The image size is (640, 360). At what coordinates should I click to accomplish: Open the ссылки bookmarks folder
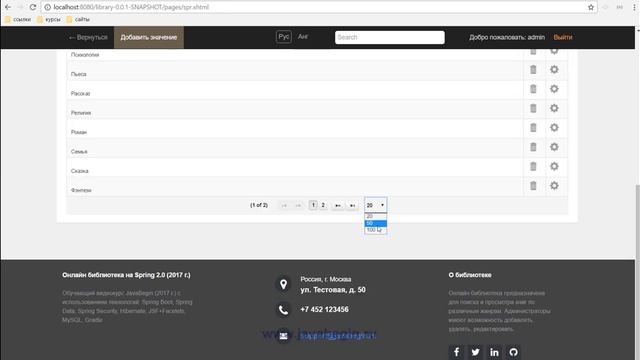point(18,19)
